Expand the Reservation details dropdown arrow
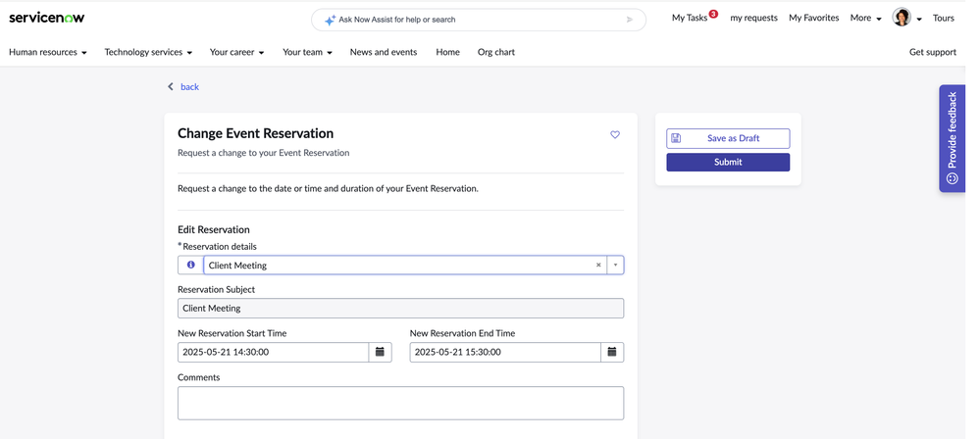The image size is (980, 439). 615,265
